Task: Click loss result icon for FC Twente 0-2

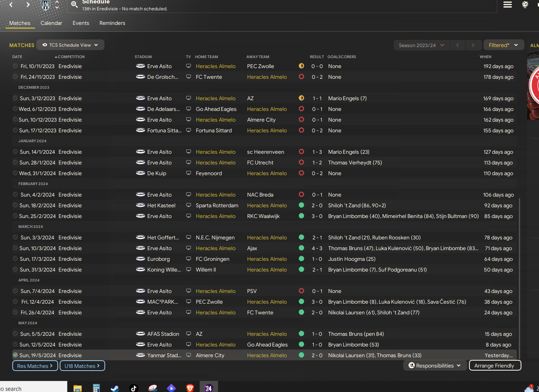Action: point(301,76)
